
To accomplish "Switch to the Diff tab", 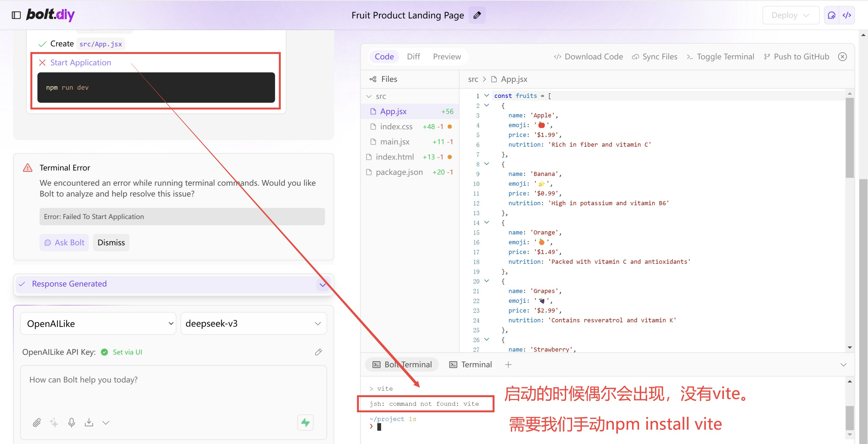I will point(413,57).
